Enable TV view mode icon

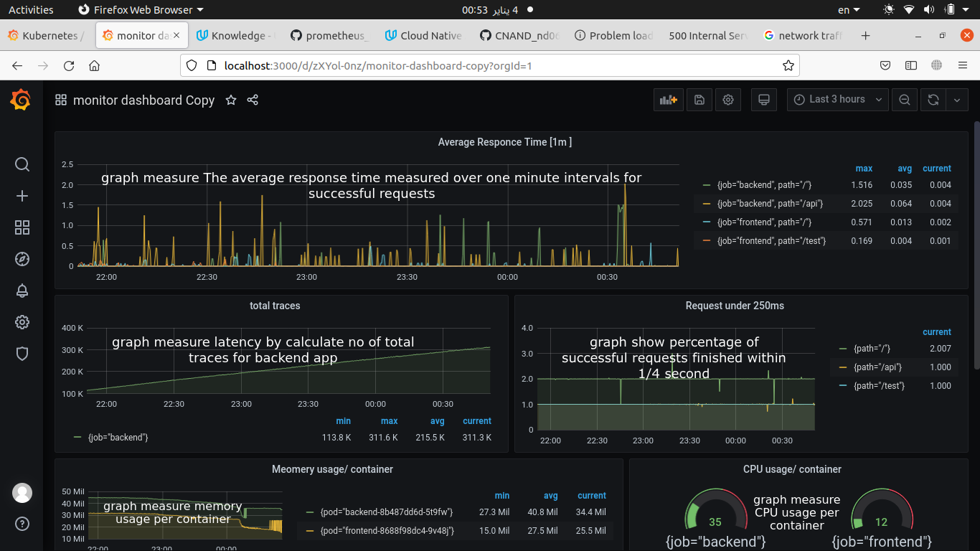click(x=763, y=100)
